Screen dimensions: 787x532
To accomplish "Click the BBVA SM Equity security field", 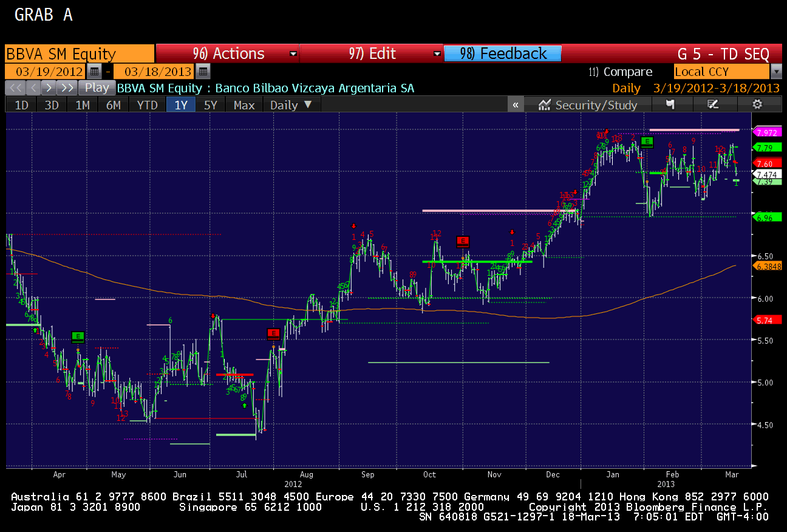I will [80, 53].
